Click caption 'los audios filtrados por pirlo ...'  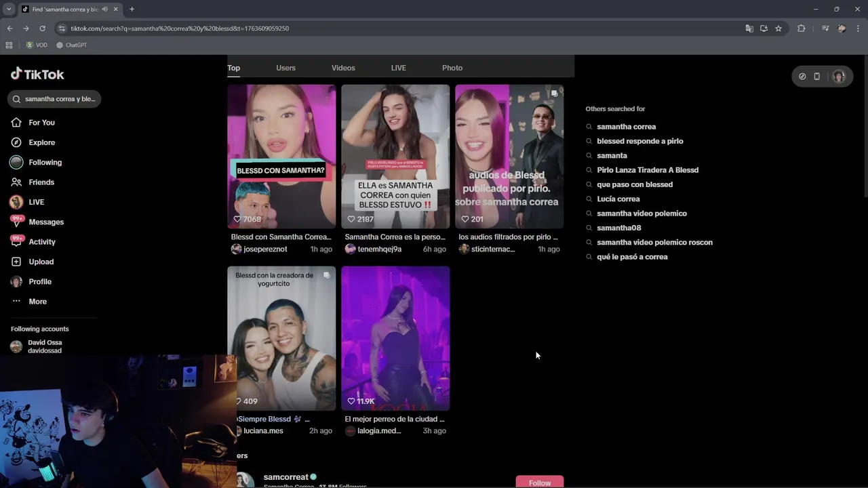(x=508, y=237)
